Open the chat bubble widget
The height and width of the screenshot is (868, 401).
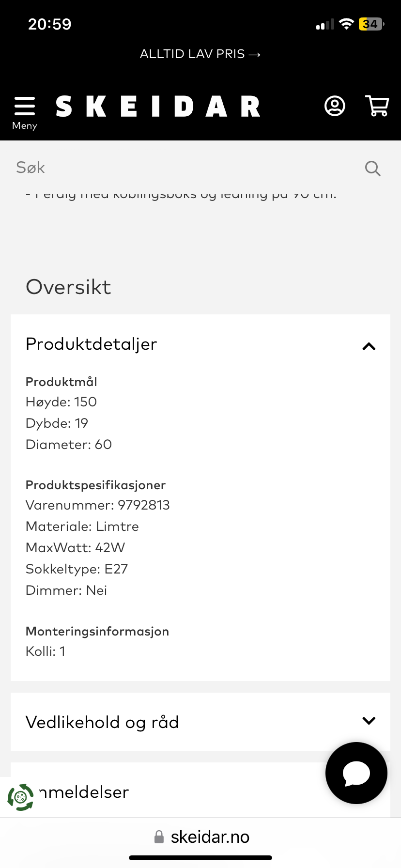pos(356,773)
